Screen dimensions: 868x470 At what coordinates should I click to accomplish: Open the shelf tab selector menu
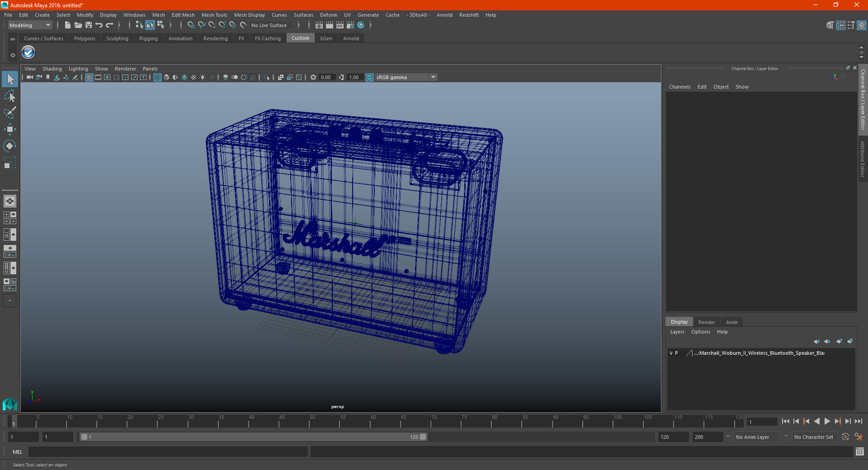coord(13,39)
